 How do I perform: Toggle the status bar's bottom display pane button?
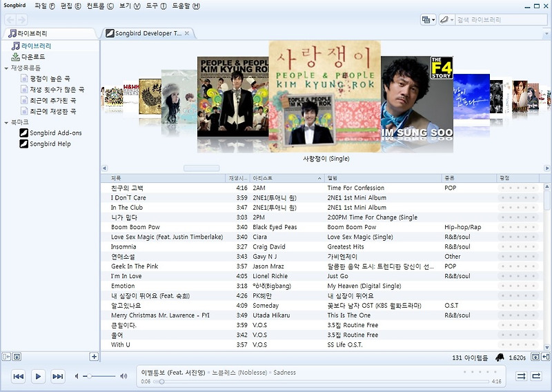click(535, 357)
